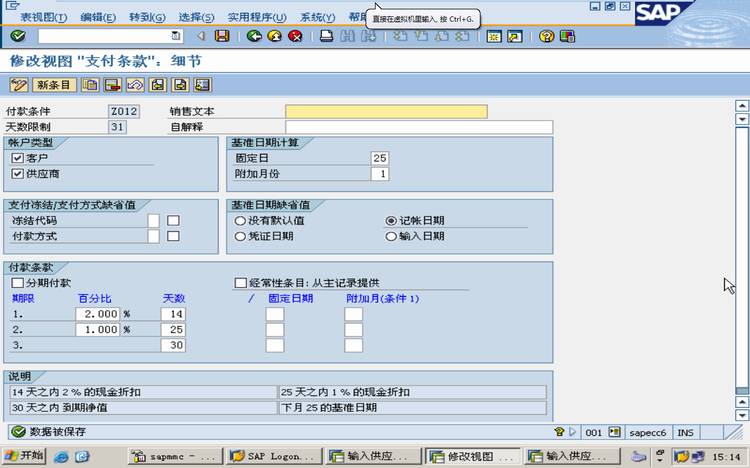Click the 数据被保存 status message

pos(57,432)
